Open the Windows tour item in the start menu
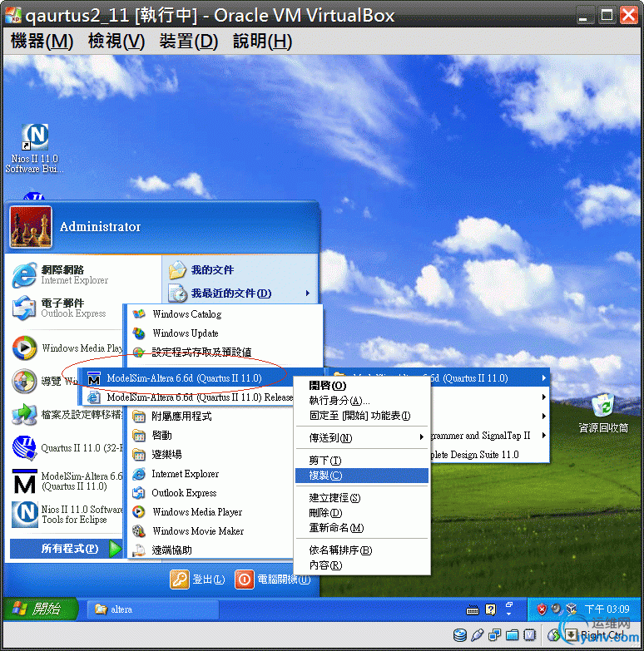The height and width of the screenshot is (651, 644). tap(43, 381)
